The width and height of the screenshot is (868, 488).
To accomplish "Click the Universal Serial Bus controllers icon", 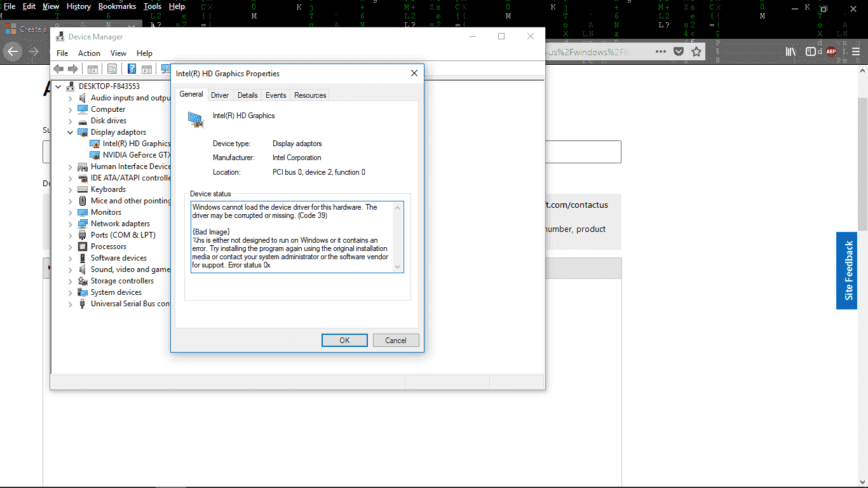I will point(83,304).
